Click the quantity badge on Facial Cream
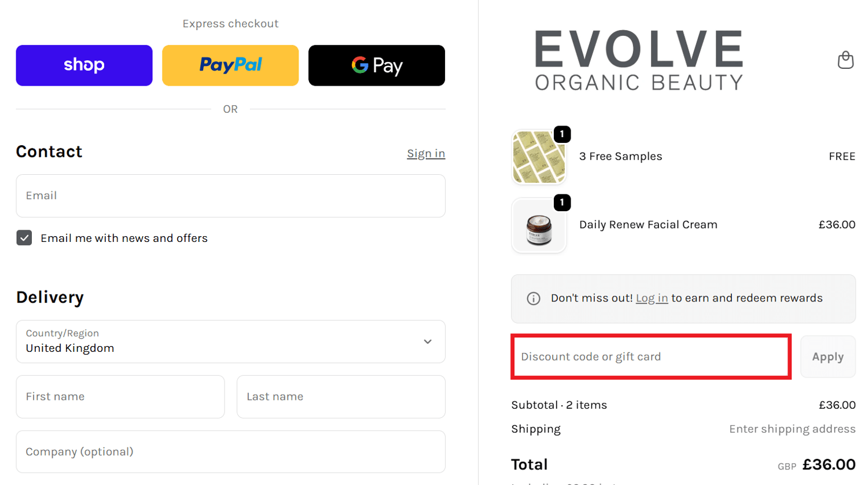Image resolution: width=868 pixels, height=485 pixels. 562,203
